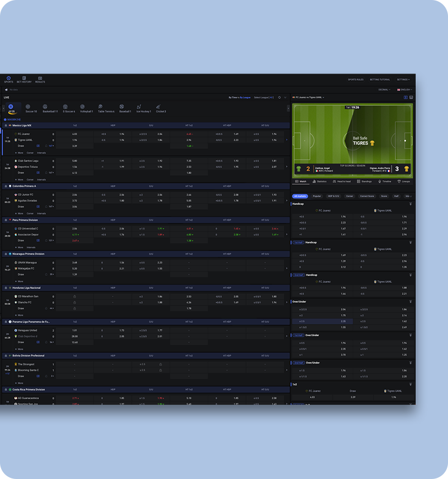
Task: Open the Sports Rules link
Action: tap(356, 80)
